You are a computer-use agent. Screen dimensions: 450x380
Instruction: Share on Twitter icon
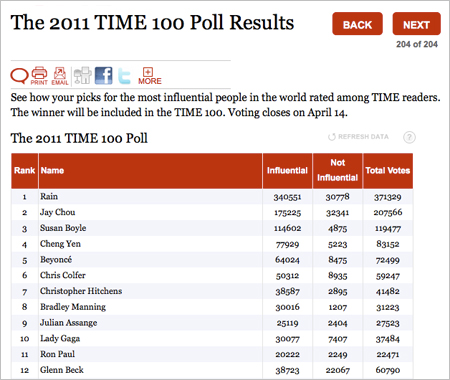point(124,76)
